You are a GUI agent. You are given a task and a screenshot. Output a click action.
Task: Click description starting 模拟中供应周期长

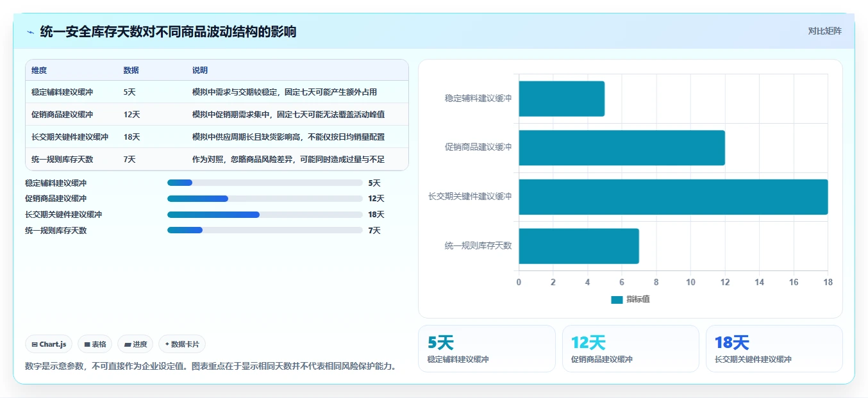[x=288, y=137]
